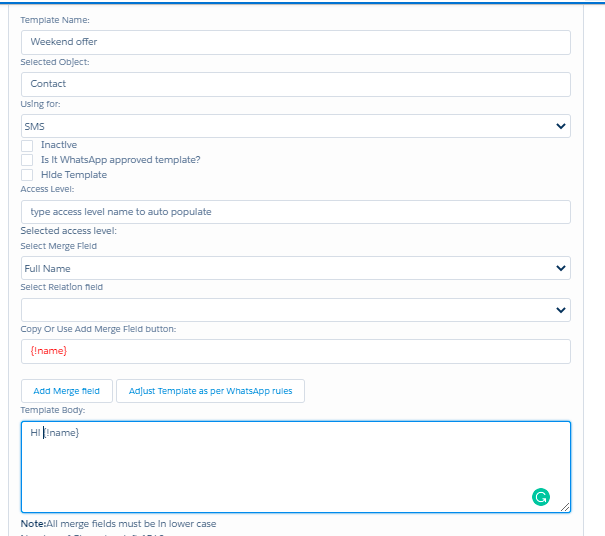Grab the Template Body resize handle

tap(565, 507)
